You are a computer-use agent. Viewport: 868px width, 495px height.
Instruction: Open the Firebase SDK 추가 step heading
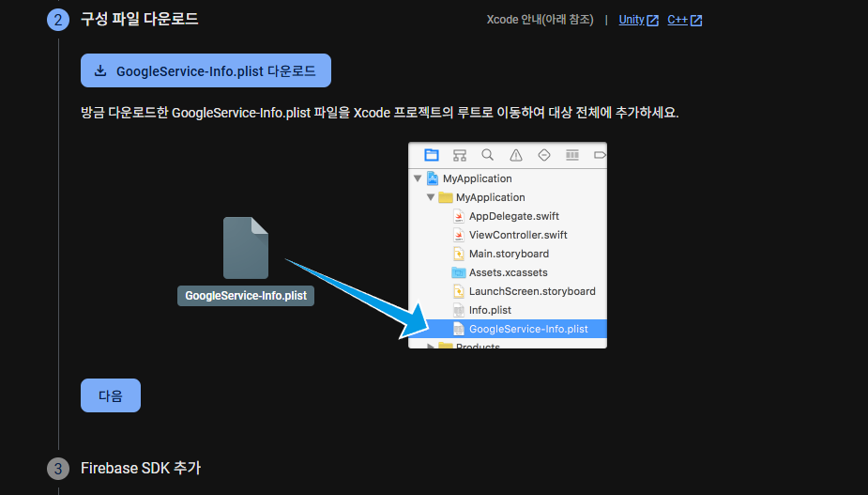click(x=141, y=468)
